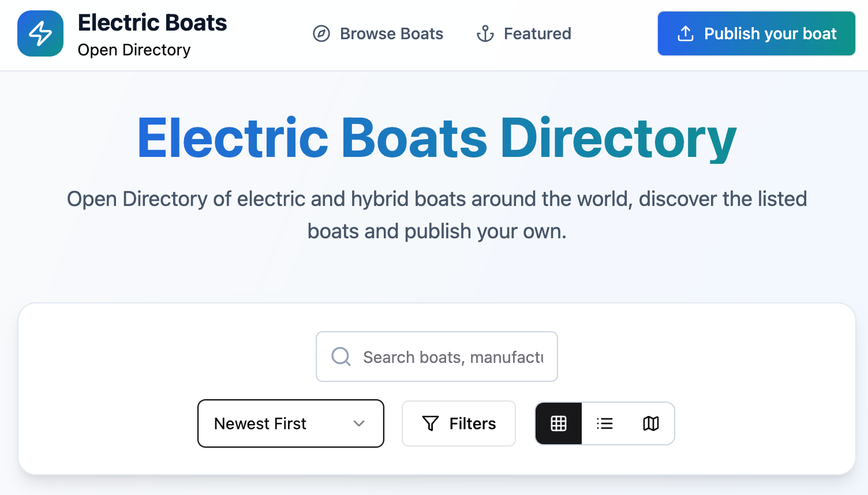Go to the Featured section
The width and height of the screenshot is (868, 495).
[x=537, y=34]
